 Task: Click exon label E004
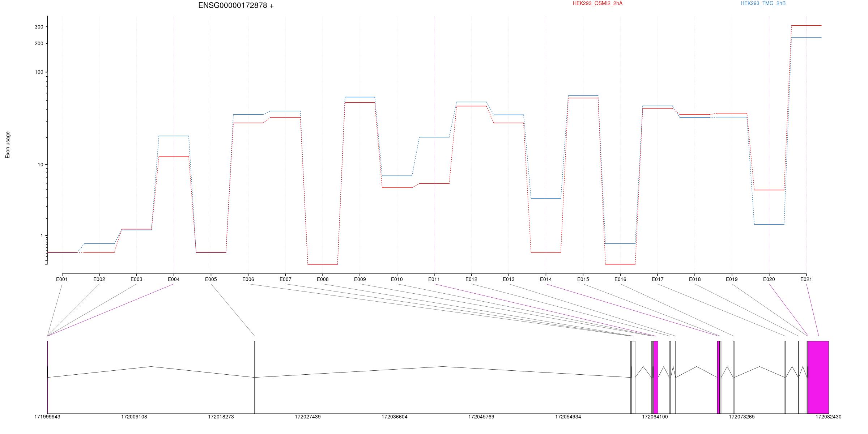coord(174,279)
